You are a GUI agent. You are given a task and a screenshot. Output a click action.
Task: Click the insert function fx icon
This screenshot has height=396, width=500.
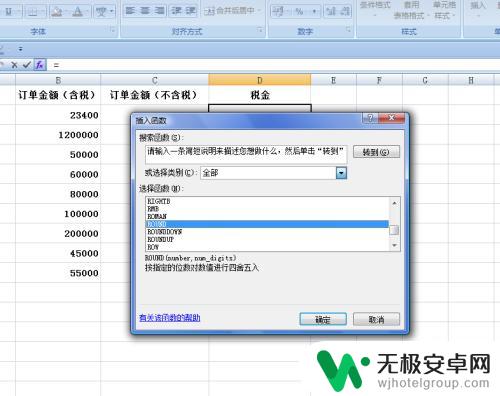[x=40, y=65]
